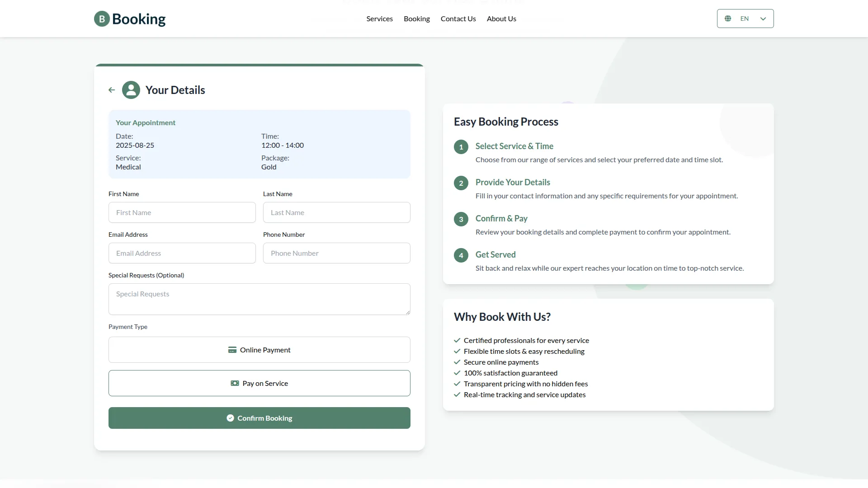Click the step 3 number badge
Screen dimensions: 868x488
(x=461, y=219)
